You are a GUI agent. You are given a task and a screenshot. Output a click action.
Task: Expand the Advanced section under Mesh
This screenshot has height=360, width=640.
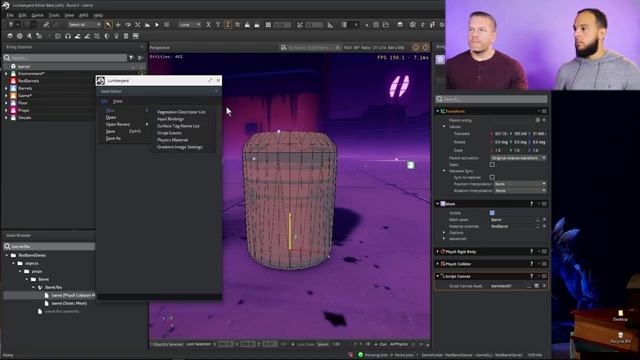(444, 239)
